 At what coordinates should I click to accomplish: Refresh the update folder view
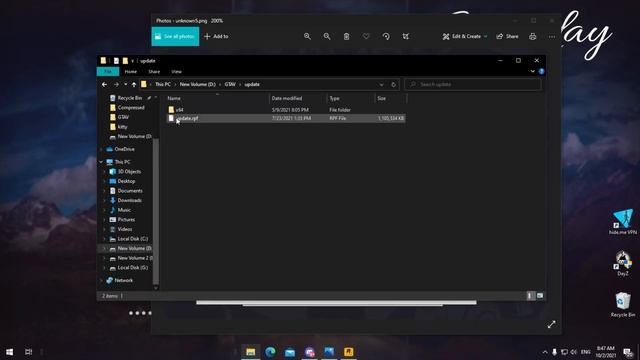pyautogui.click(x=393, y=84)
